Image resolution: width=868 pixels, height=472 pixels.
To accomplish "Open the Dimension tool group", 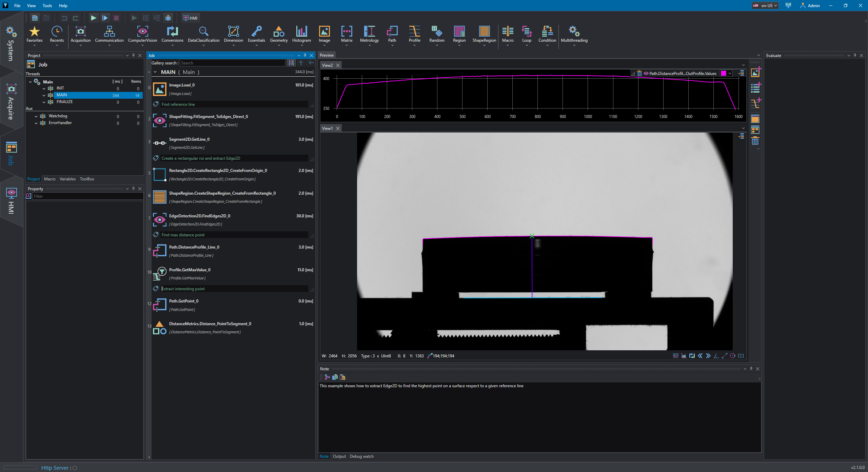I will tap(233, 35).
